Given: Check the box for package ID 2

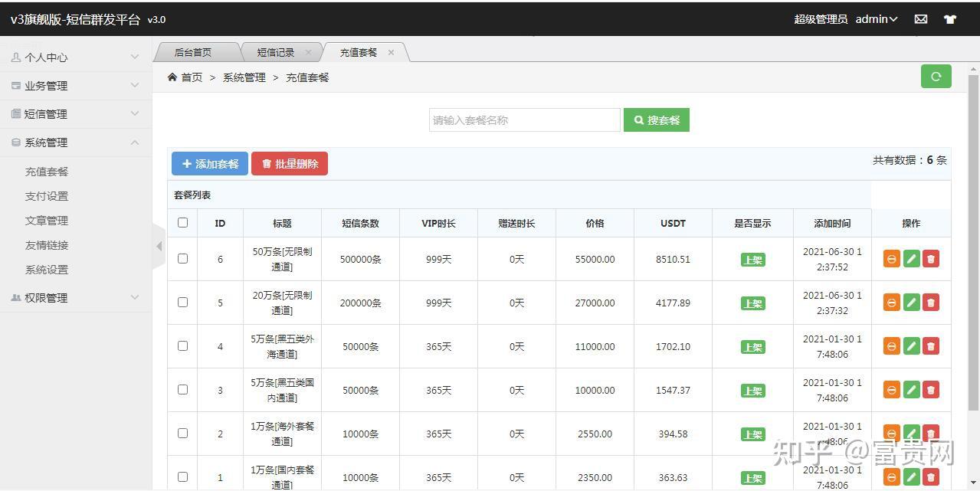Looking at the screenshot, I should click(182, 433).
